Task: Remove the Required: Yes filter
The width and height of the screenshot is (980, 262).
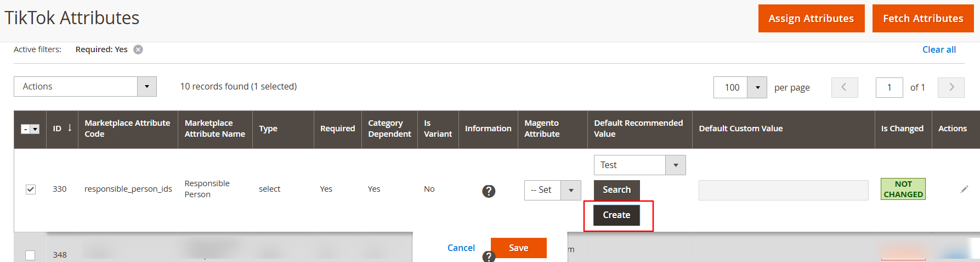Action: click(138, 49)
